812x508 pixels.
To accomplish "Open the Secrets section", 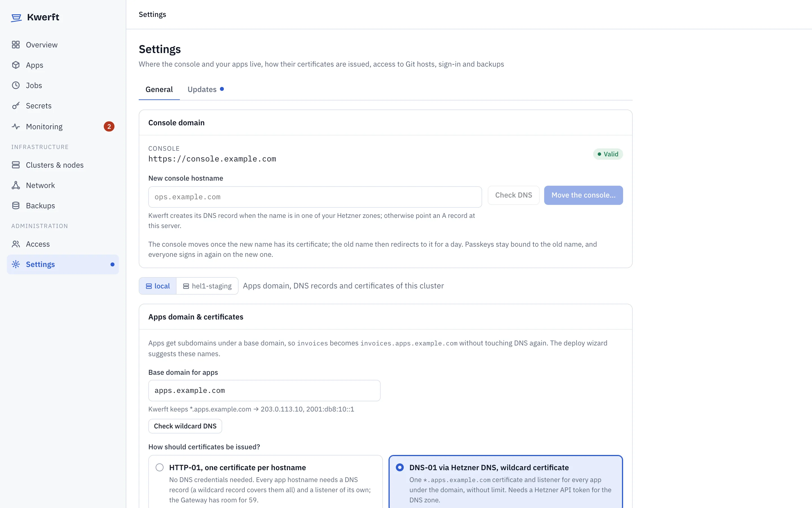I will point(63,106).
